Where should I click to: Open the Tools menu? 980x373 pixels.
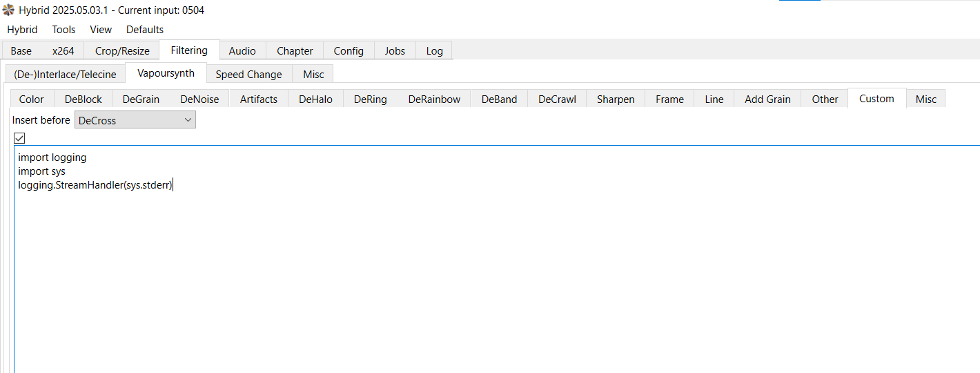[63, 30]
